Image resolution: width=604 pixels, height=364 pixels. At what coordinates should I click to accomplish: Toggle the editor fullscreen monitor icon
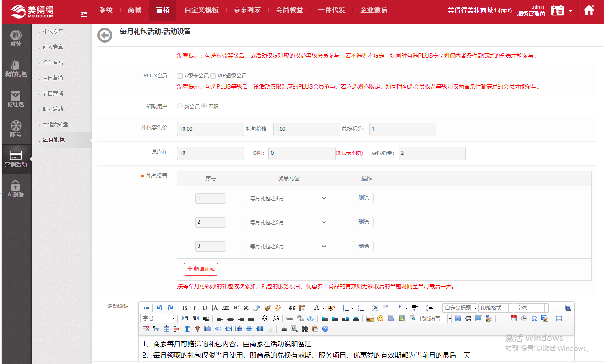click(568, 308)
